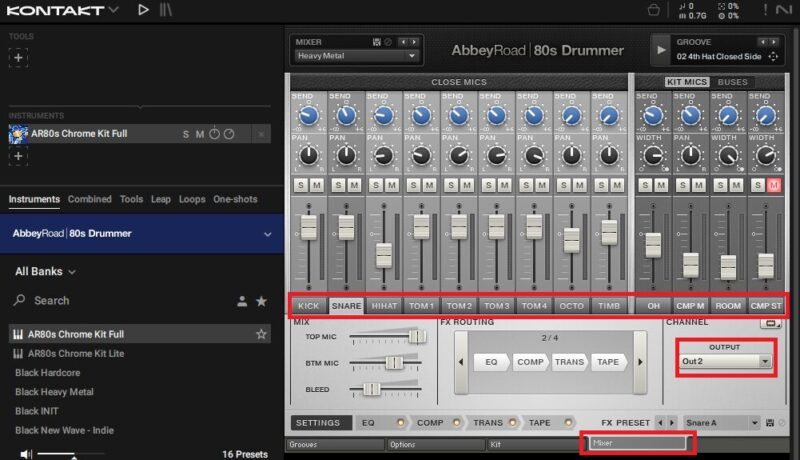Solo the first close mic channel
The width and height of the screenshot is (800, 460).
tap(300, 184)
